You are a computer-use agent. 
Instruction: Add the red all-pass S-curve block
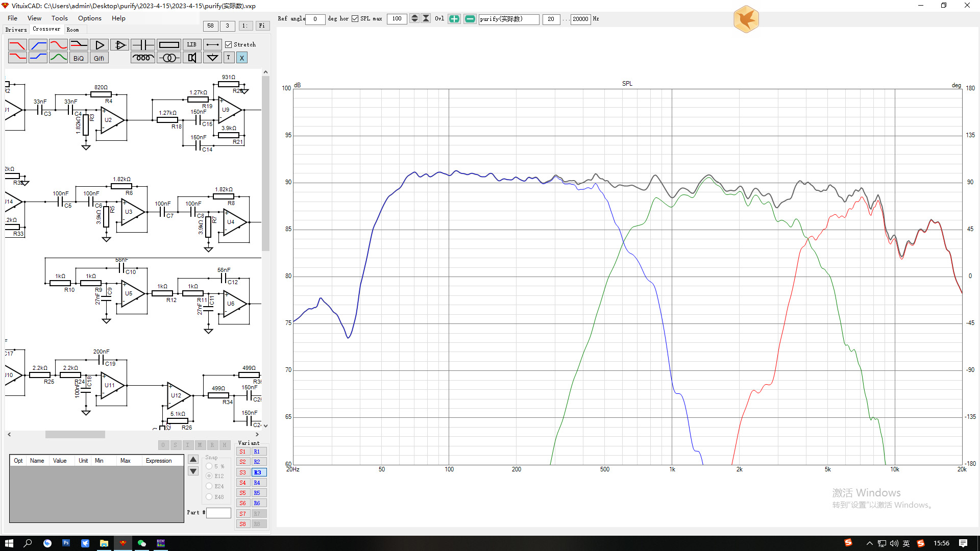tap(58, 45)
